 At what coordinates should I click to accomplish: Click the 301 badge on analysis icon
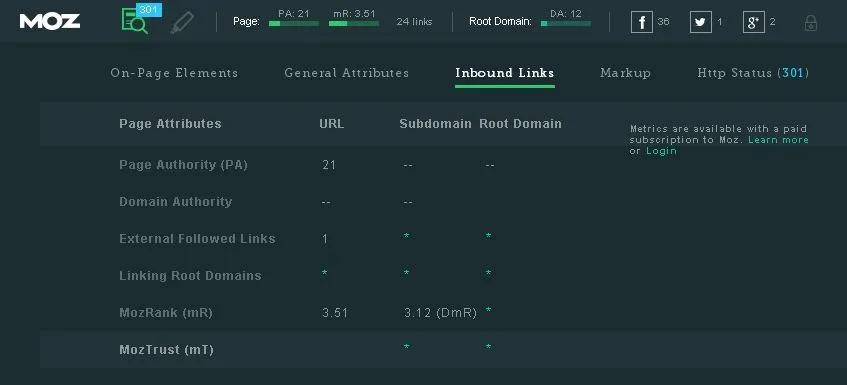tap(148, 10)
